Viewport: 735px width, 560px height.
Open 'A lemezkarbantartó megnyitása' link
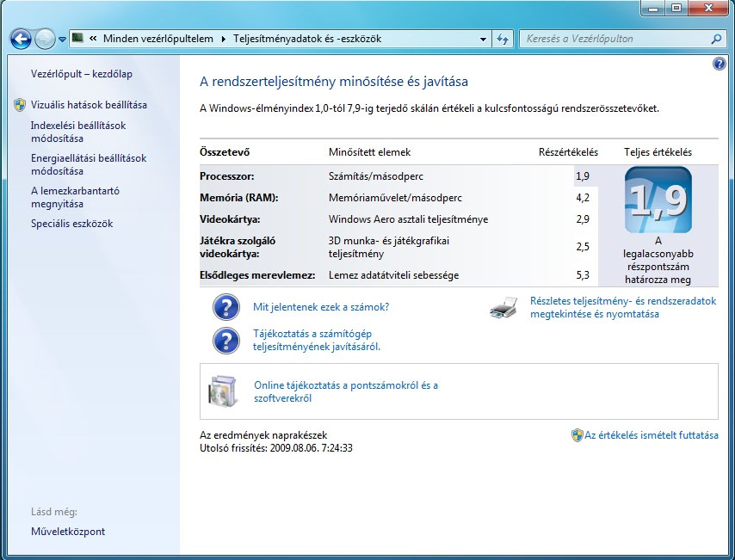pos(75,197)
